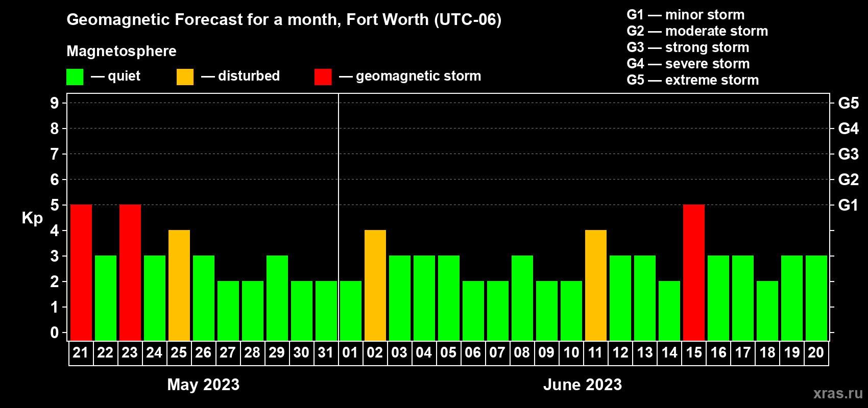Viewport: 868px width, 408px height.
Task: Click the date label 12
Action: point(620,352)
